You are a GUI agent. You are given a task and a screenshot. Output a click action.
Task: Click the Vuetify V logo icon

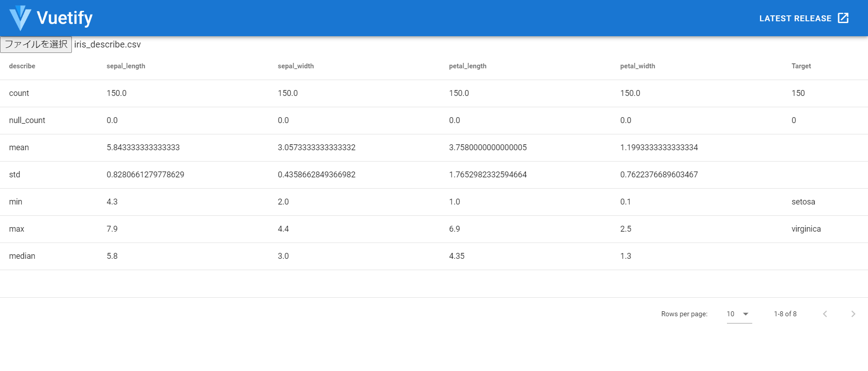click(x=20, y=18)
